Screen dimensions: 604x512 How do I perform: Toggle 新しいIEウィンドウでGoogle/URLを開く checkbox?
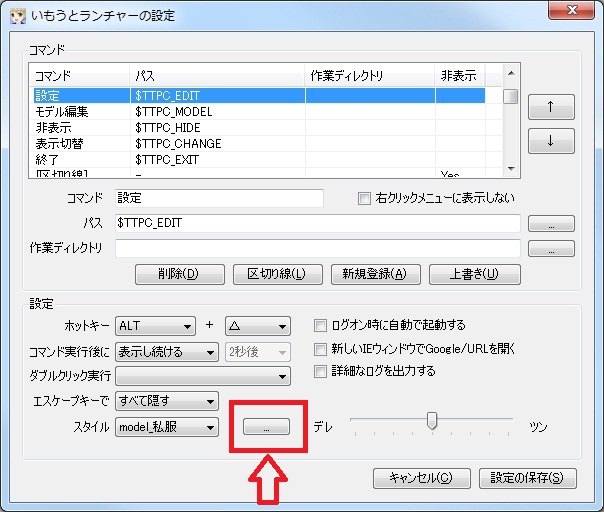click(x=320, y=349)
